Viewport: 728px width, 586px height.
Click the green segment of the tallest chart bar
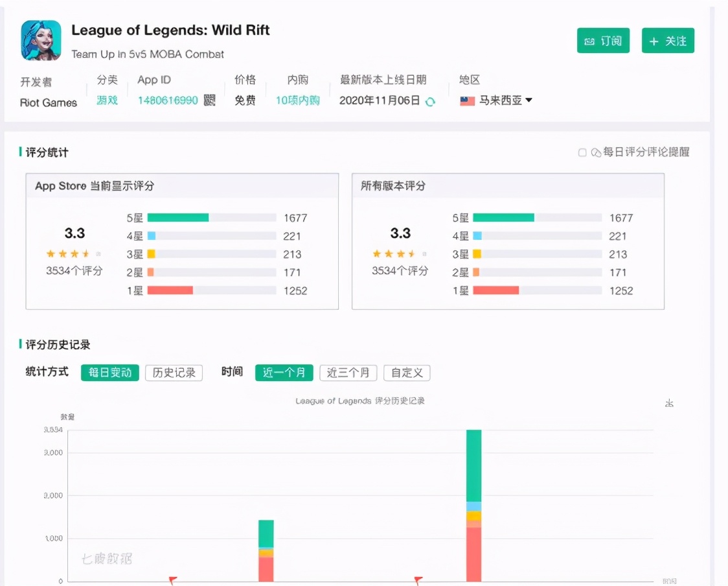click(473, 465)
